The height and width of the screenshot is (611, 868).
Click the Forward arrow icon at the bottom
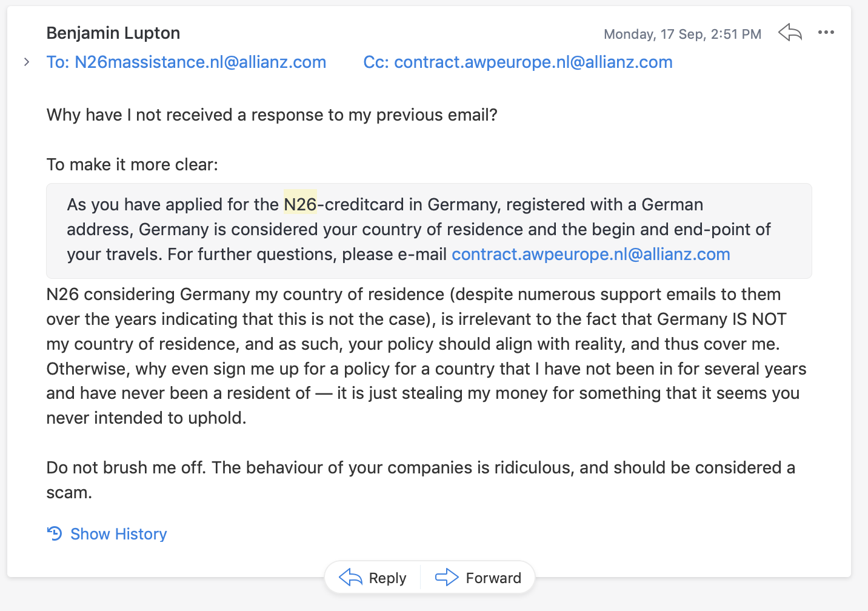point(447,578)
